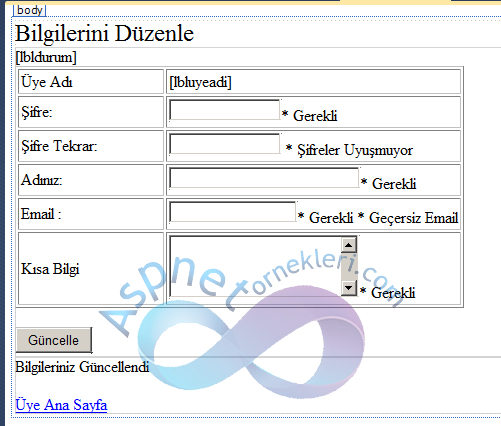Click the Güncelle button

(x=54, y=340)
